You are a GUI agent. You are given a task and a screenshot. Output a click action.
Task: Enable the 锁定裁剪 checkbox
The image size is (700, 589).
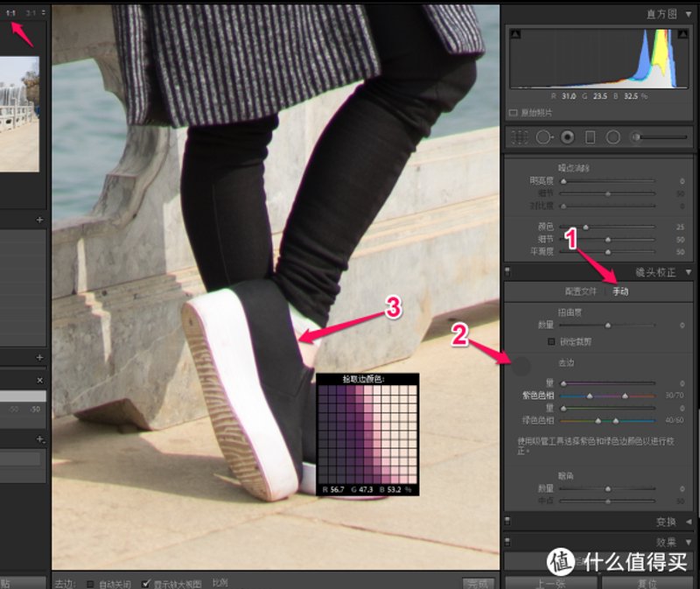[x=551, y=341]
